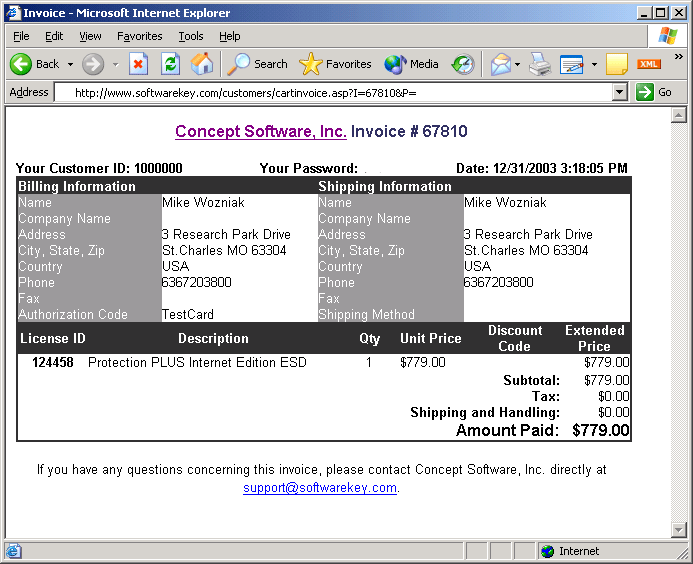Open the Media pane
The height and width of the screenshot is (564, 693).
pos(411,65)
